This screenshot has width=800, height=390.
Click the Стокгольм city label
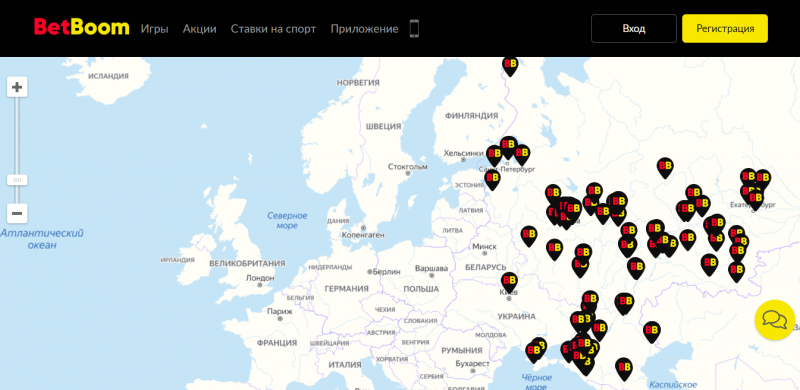[x=408, y=167]
